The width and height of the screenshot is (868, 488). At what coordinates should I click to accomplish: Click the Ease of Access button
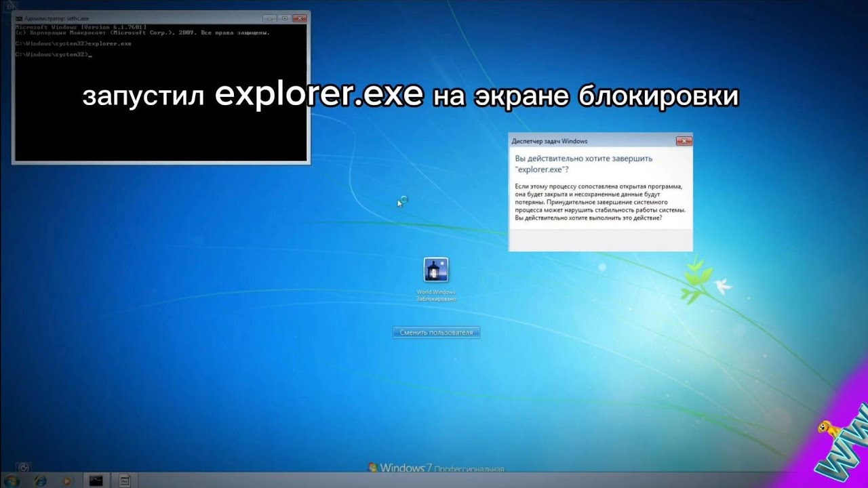coord(24,467)
